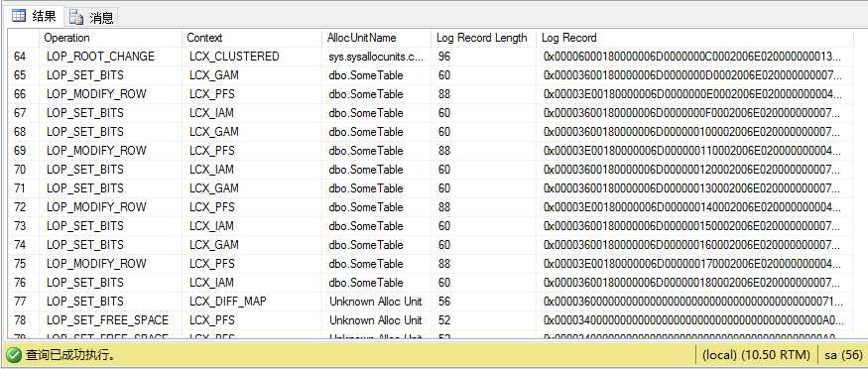Click LOP_ROOT_CHANGE cell in row 64
This screenshot has width=868, height=369.
(100, 57)
